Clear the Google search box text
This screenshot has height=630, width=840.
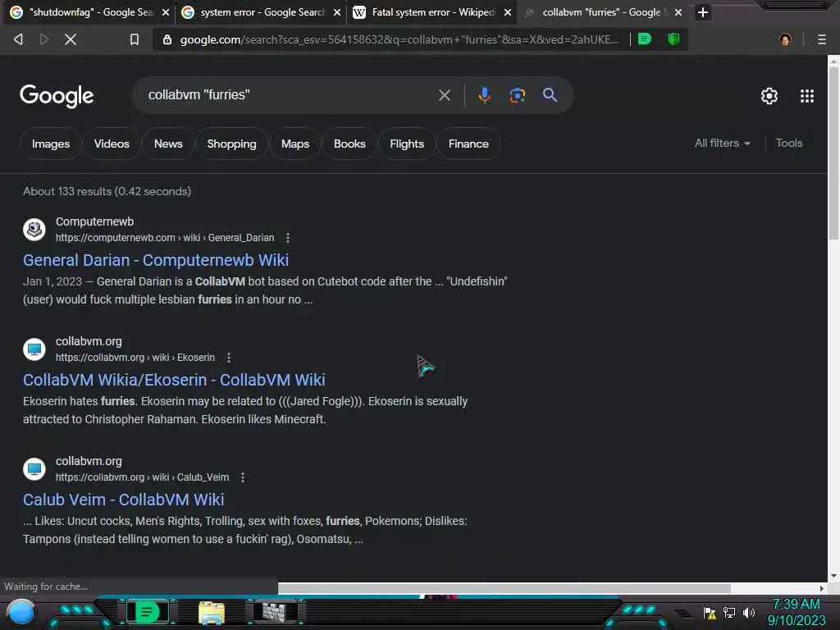(444, 95)
